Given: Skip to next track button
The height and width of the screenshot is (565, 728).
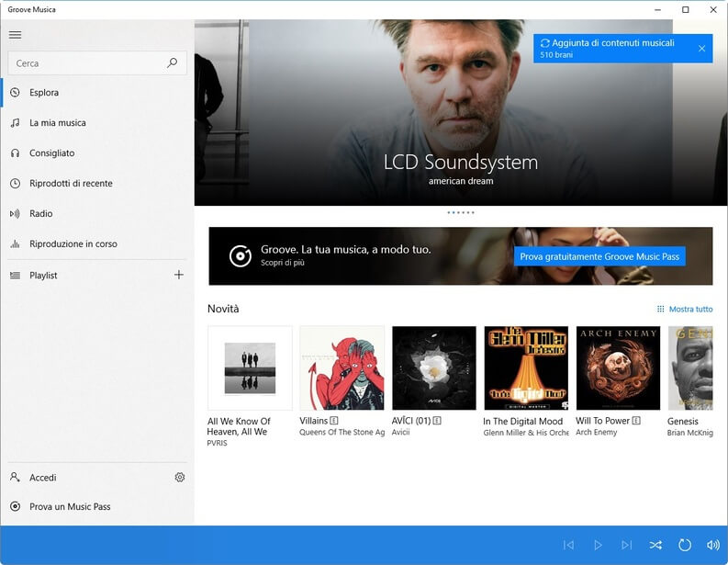Looking at the screenshot, I should tap(626, 545).
